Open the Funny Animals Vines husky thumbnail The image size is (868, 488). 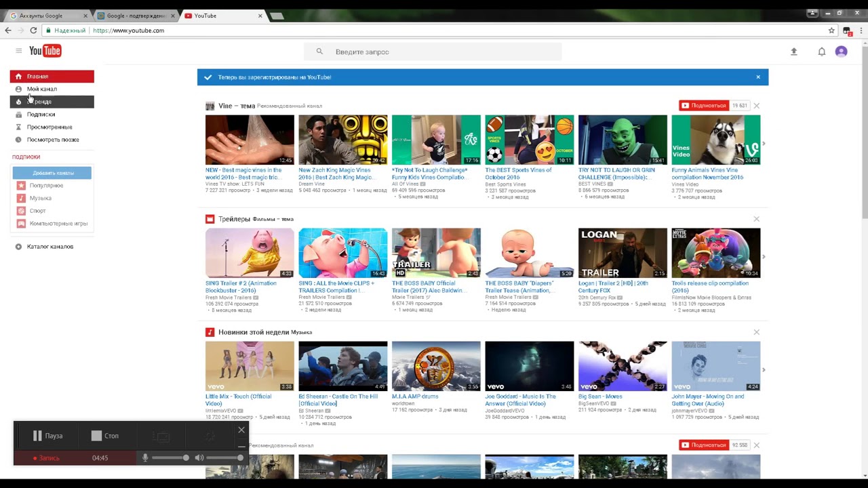click(716, 140)
